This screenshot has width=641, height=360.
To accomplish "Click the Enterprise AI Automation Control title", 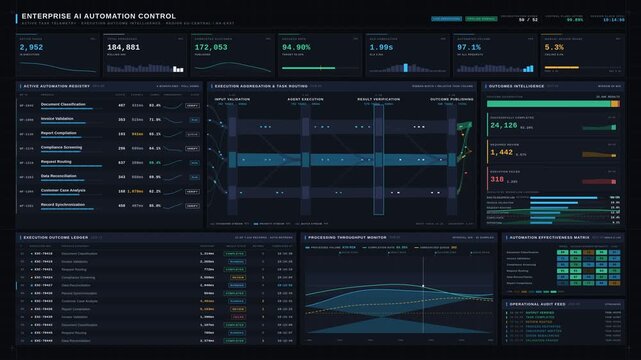I will pos(99,16).
